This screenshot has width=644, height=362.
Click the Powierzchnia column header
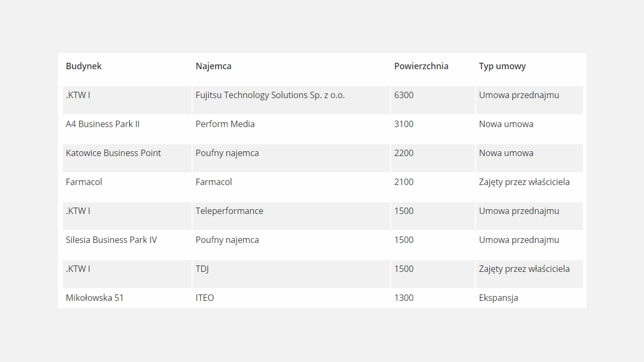point(421,67)
